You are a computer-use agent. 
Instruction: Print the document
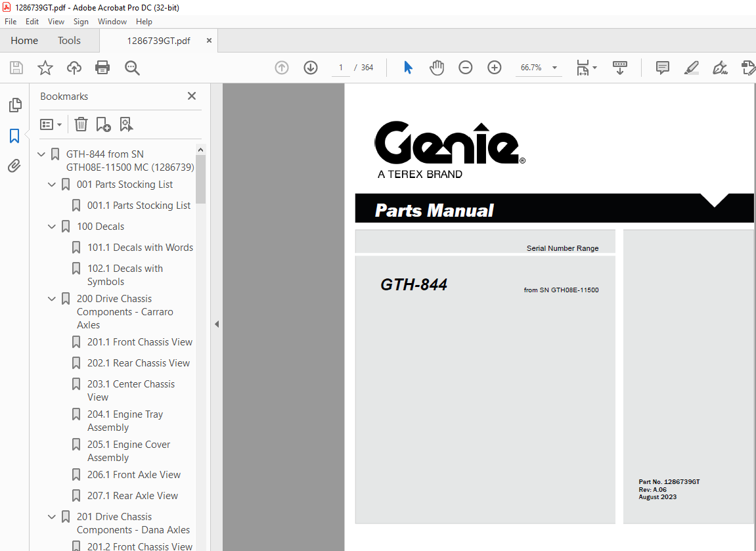coord(102,68)
